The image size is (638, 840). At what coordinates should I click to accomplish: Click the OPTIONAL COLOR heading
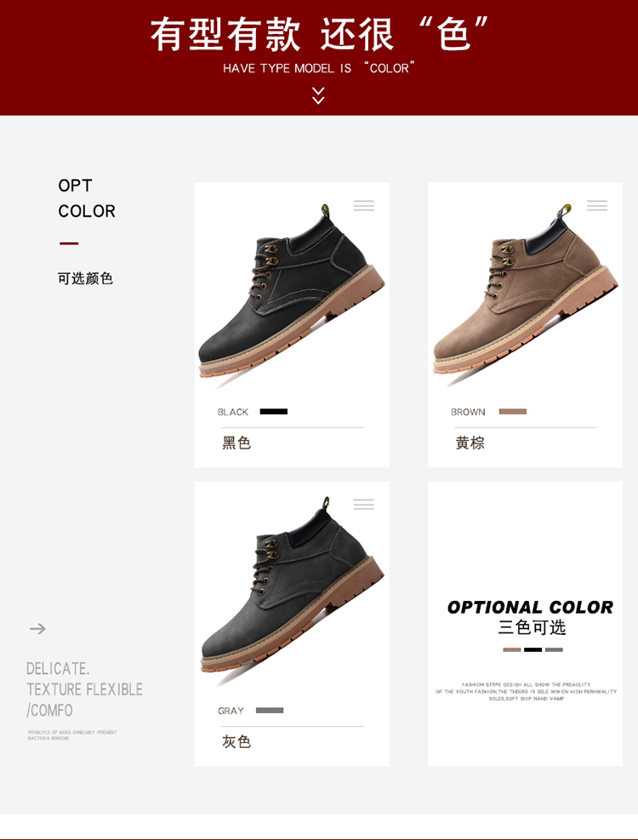[x=530, y=607]
